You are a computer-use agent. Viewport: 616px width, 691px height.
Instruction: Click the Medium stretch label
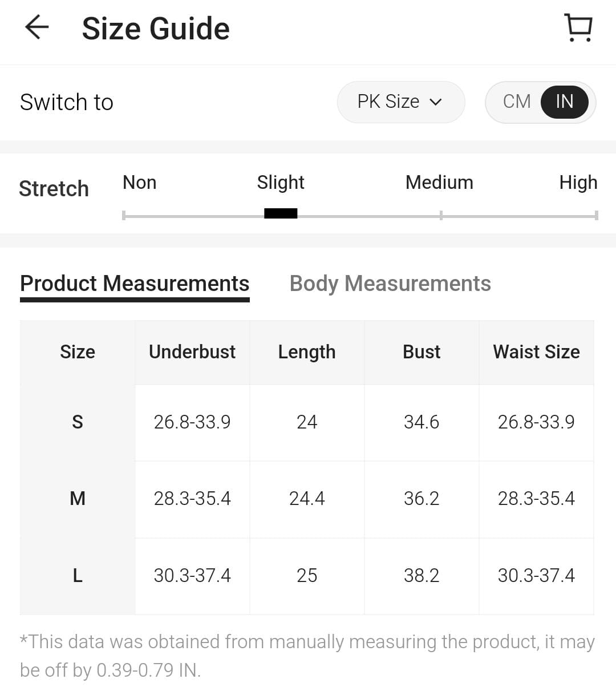[439, 183]
